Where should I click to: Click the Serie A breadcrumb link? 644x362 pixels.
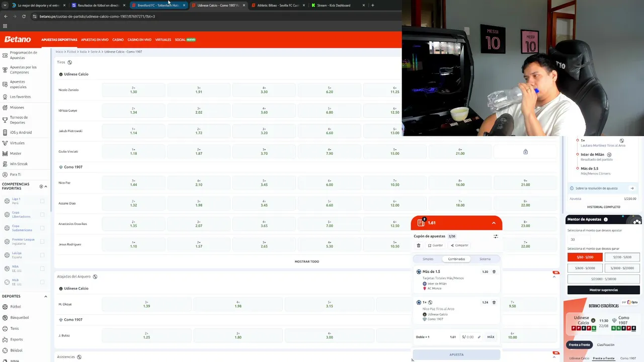click(96, 52)
